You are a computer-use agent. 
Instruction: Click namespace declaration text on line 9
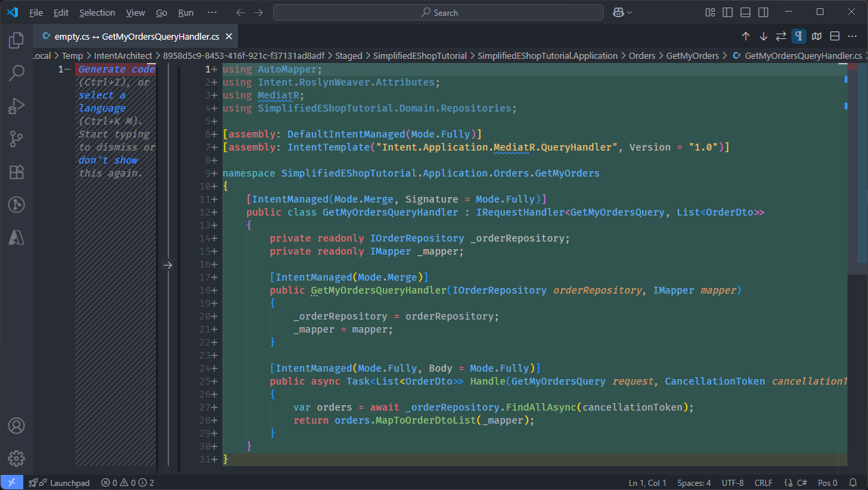tap(411, 173)
